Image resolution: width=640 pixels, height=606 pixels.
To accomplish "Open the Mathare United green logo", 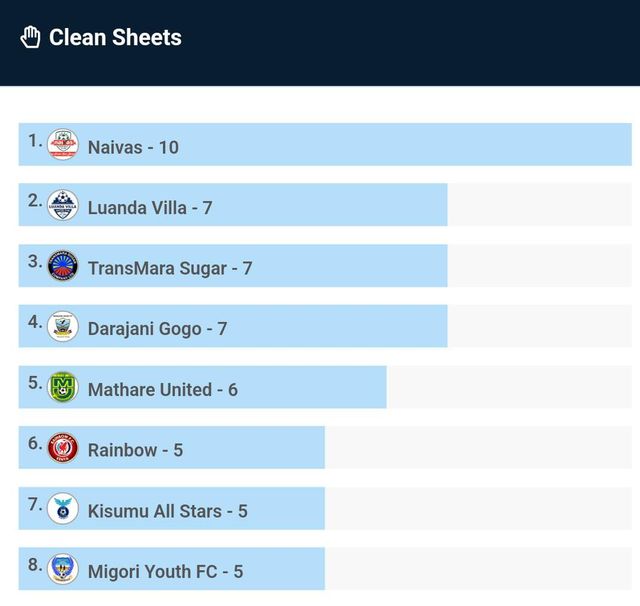I will (63, 387).
